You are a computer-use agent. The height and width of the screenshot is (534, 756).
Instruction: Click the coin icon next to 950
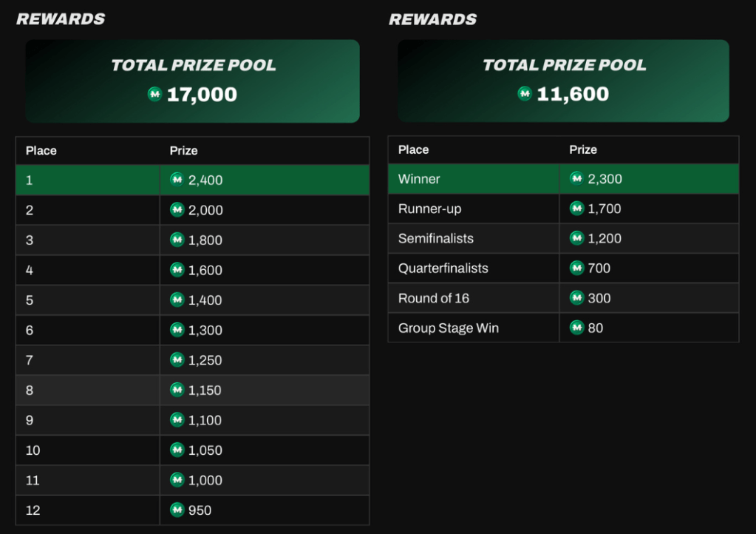coord(177,510)
